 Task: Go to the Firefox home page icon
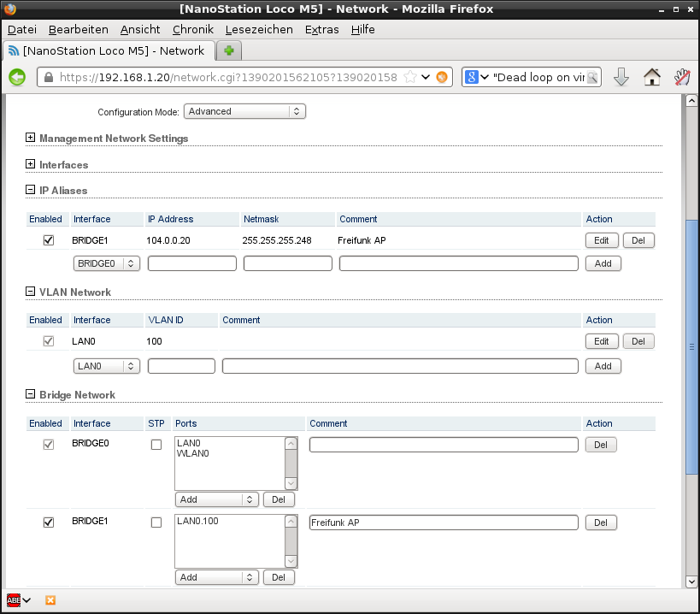point(651,77)
